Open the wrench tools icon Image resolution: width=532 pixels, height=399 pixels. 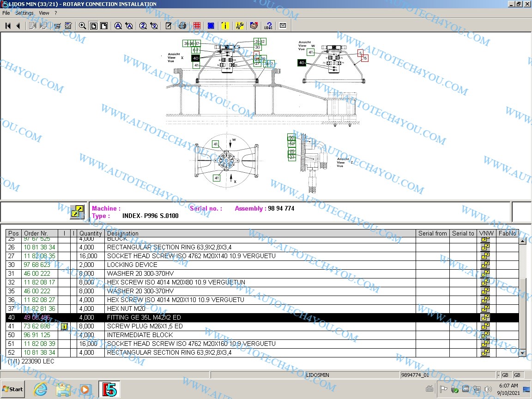(x=240, y=26)
